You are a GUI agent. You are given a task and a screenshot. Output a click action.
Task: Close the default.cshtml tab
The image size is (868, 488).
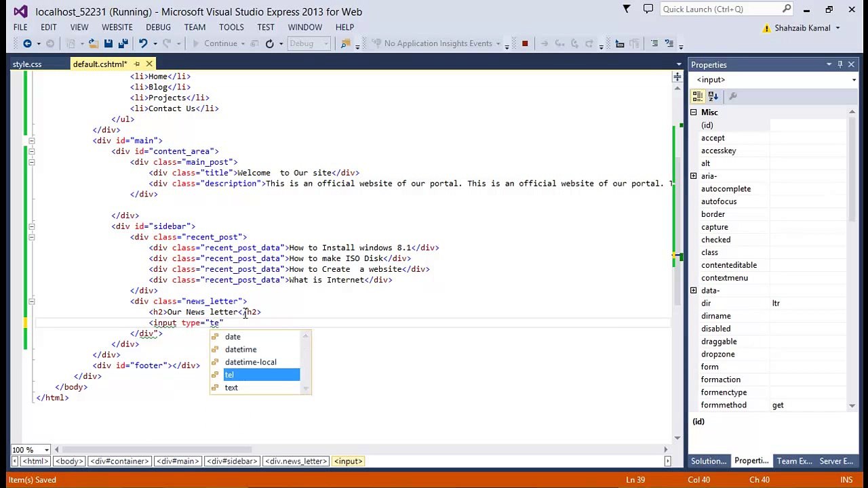pos(149,64)
